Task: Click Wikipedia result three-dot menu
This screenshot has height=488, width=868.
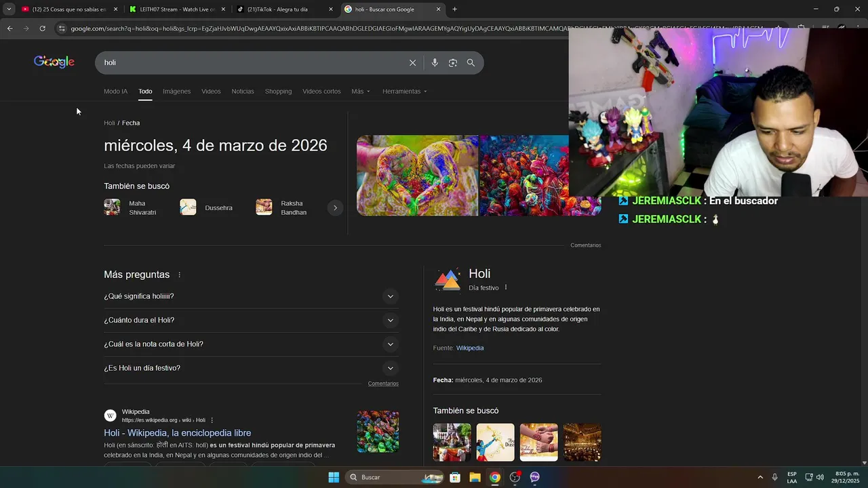Action: pos(212,420)
